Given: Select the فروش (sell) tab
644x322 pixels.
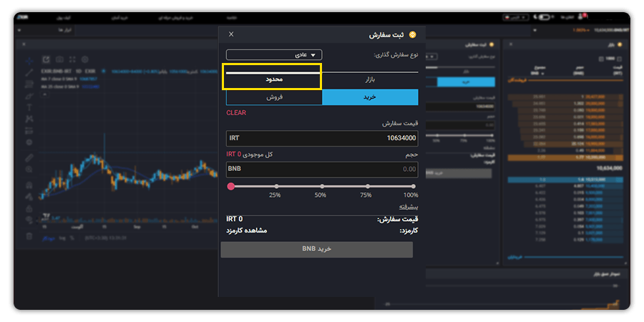Looking at the screenshot, I should click(274, 97).
